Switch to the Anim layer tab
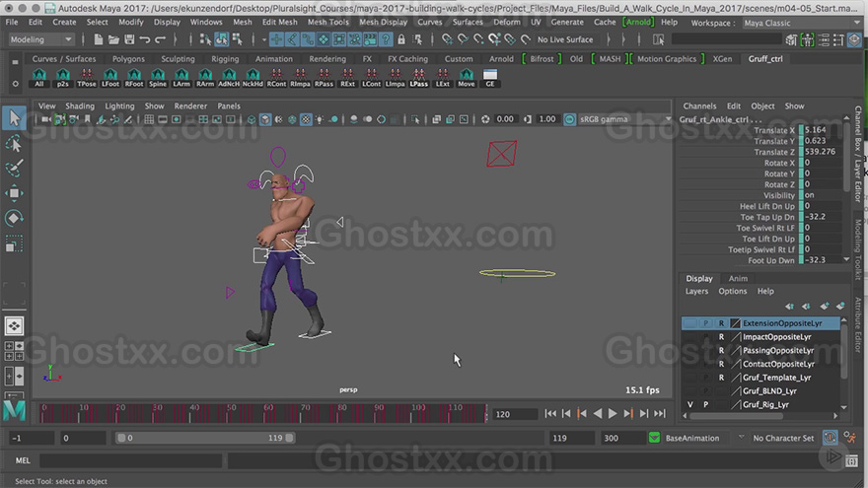The height and width of the screenshot is (488, 868). pyautogui.click(x=738, y=278)
